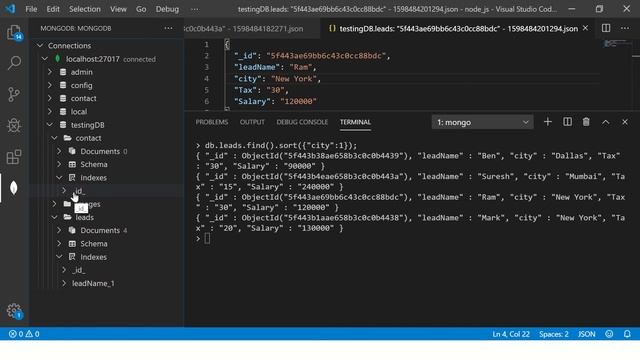
Task: Click the Indexes icon under leads
Action: (x=72, y=257)
